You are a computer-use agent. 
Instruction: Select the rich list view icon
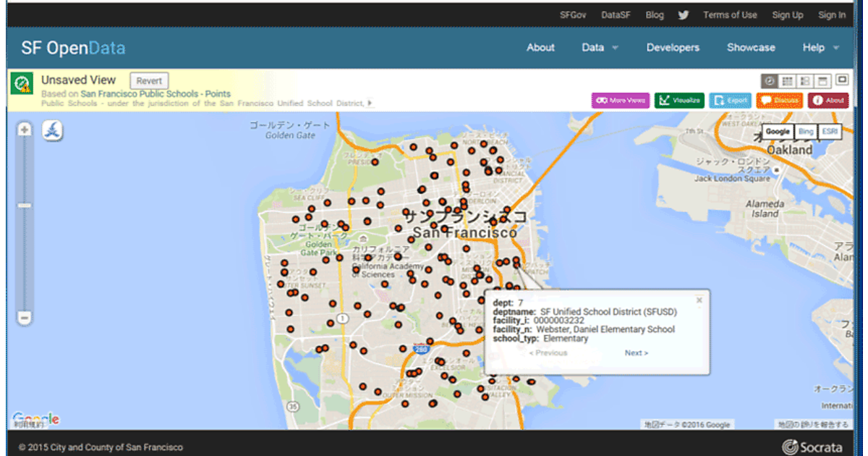point(805,80)
